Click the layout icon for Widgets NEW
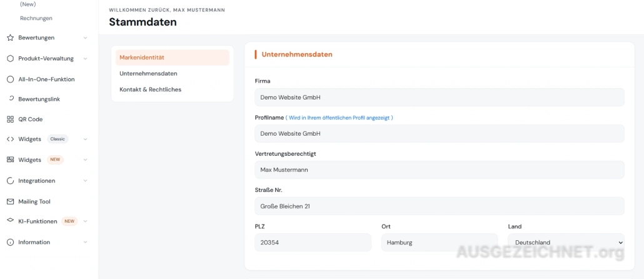The width and height of the screenshot is (644, 279). 10,160
